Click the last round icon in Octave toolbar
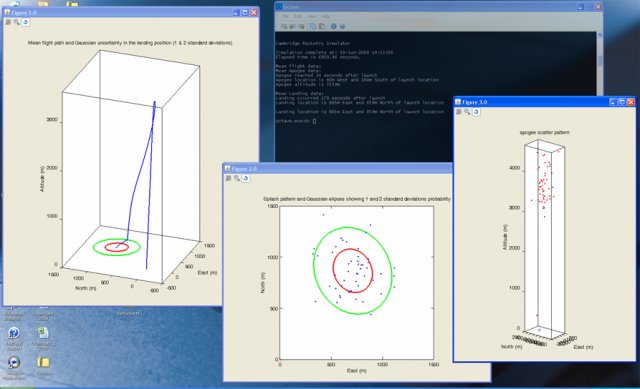 point(342,27)
